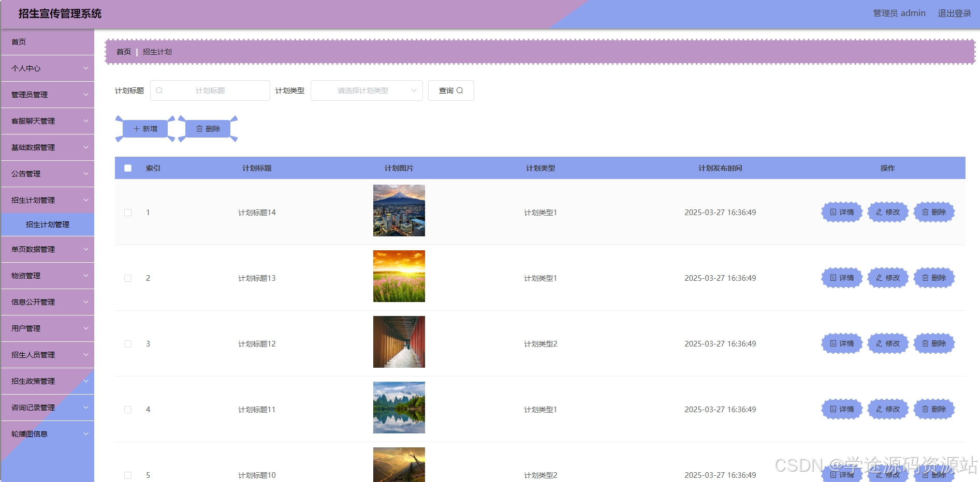Image resolution: width=980 pixels, height=482 pixels.
Task: Expand the 信息公开管理 sidebar menu
Action: point(48,302)
